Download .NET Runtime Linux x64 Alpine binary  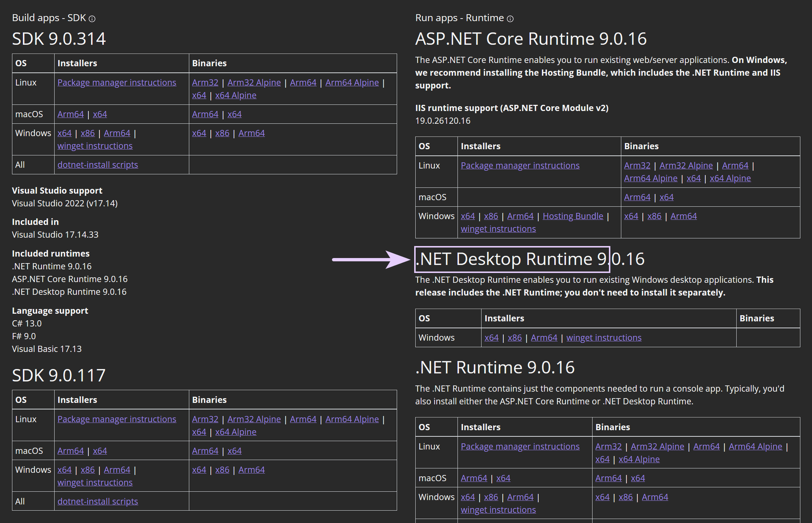point(639,459)
